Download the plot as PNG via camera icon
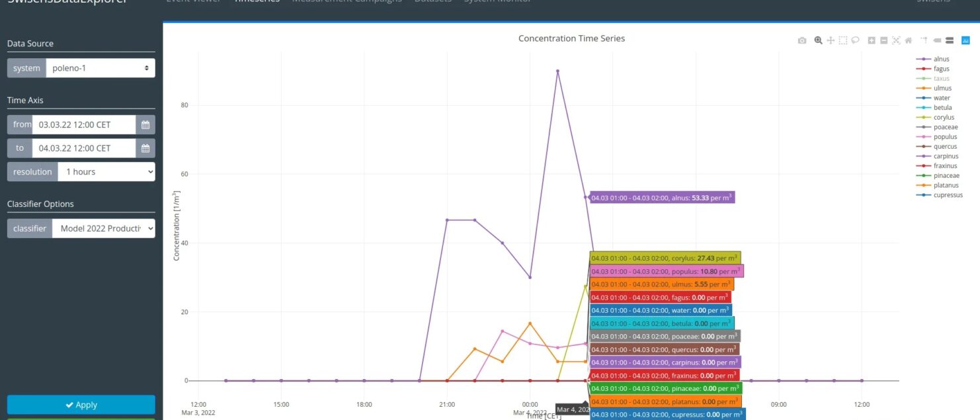Screen dimensions: 980x420 click(x=802, y=40)
